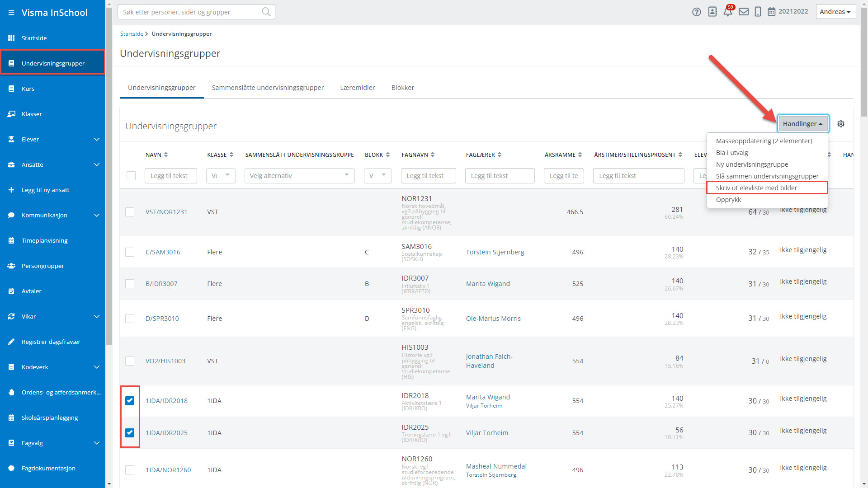The height and width of the screenshot is (488, 868).
Task: Select Slå sammen undervisningsgrupper menu item
Action: (x=767, y=176)
